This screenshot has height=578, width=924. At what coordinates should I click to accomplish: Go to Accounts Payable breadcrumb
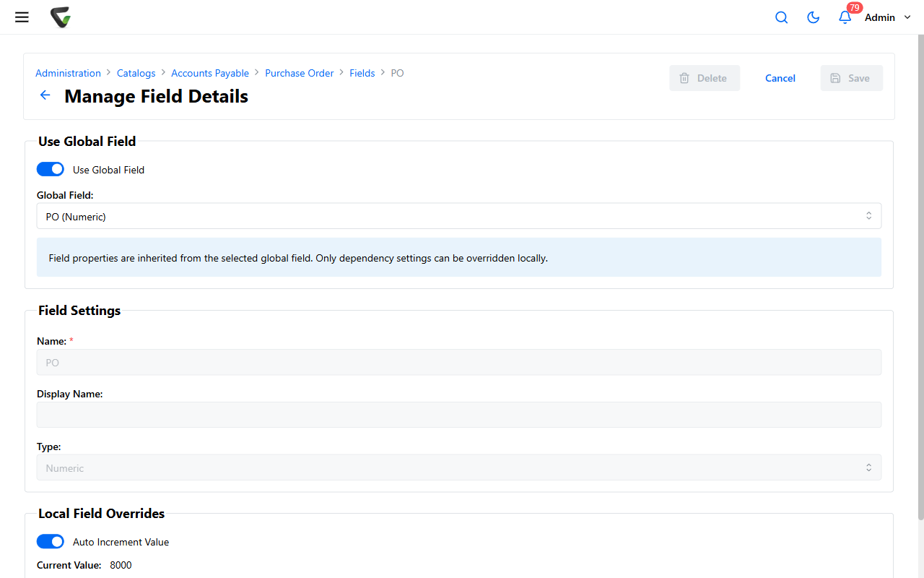210,73
